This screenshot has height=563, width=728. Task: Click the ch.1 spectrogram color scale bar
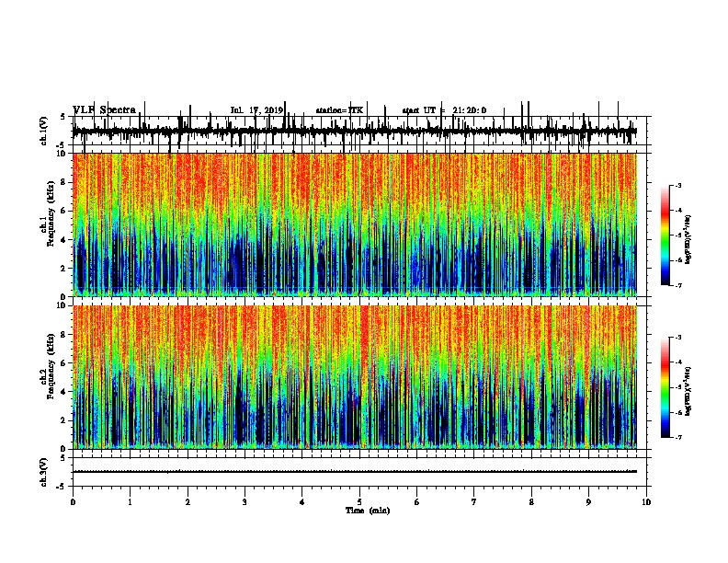click(x=665, y=236)
